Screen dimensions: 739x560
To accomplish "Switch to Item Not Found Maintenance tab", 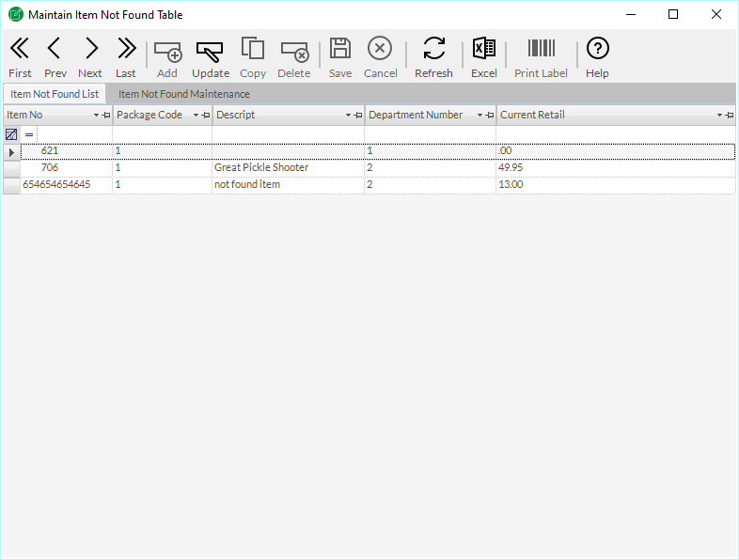I will 183,94.
